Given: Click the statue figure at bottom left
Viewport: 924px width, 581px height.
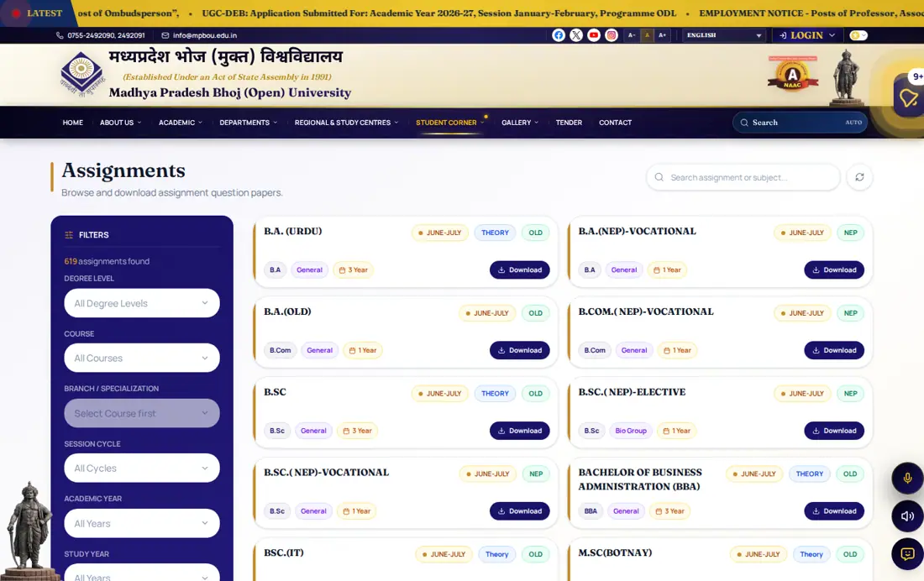Looking at the screenshot, I should click(29, 531).
